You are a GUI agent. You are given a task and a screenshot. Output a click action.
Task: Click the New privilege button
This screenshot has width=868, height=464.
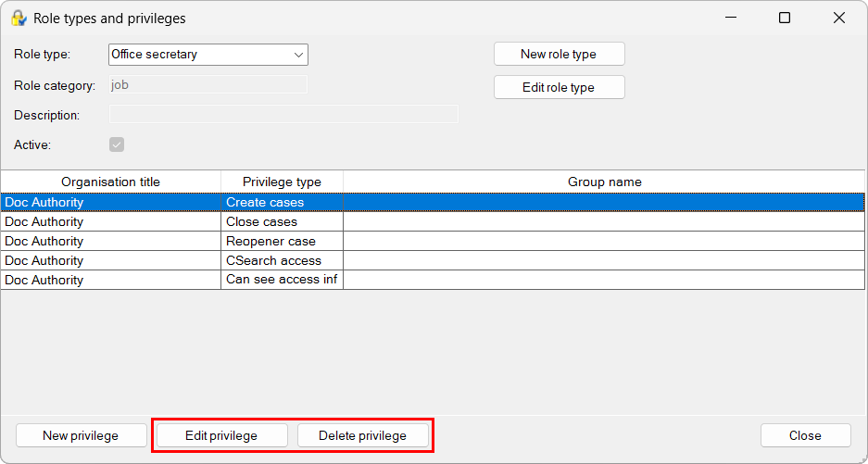[81, 435]
